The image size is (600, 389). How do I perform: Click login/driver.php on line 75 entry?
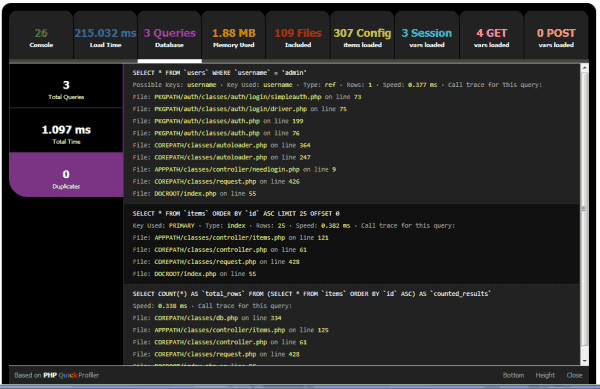point(240,109)
